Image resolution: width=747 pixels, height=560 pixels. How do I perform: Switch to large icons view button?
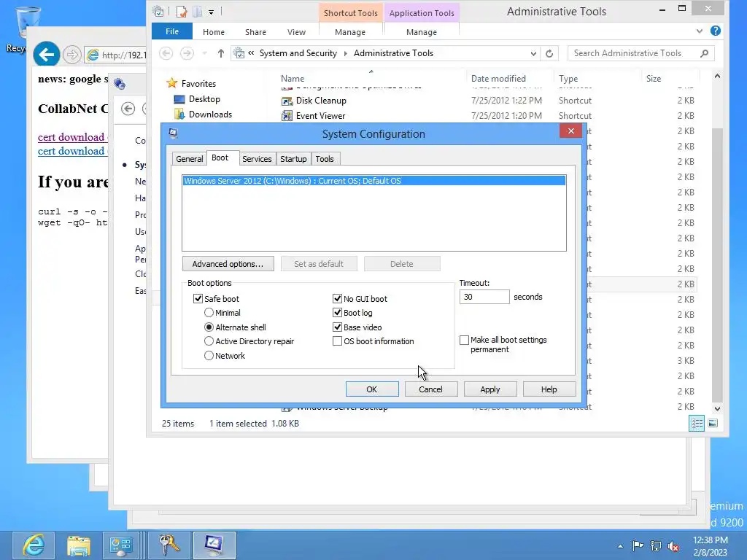click(x=713, y=424)
